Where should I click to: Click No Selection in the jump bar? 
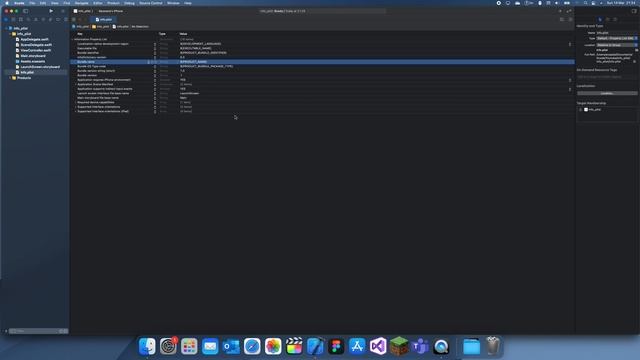140,27
